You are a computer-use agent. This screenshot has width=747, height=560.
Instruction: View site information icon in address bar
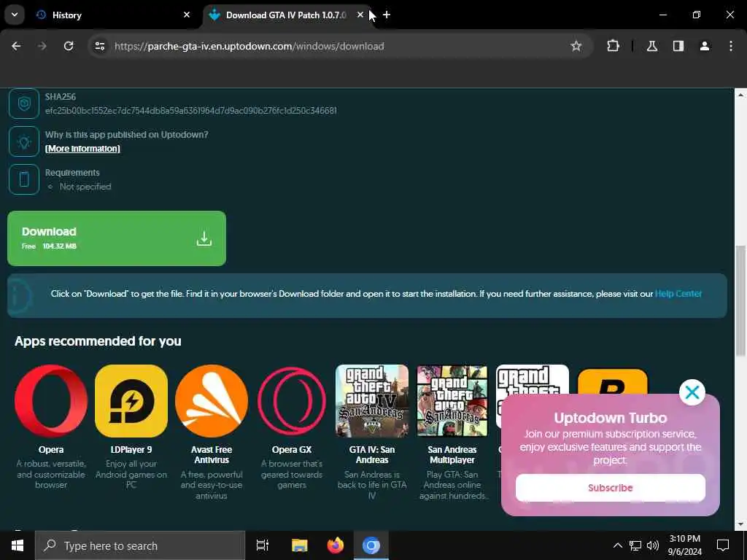pyautogui.click(x=99, y=46)
